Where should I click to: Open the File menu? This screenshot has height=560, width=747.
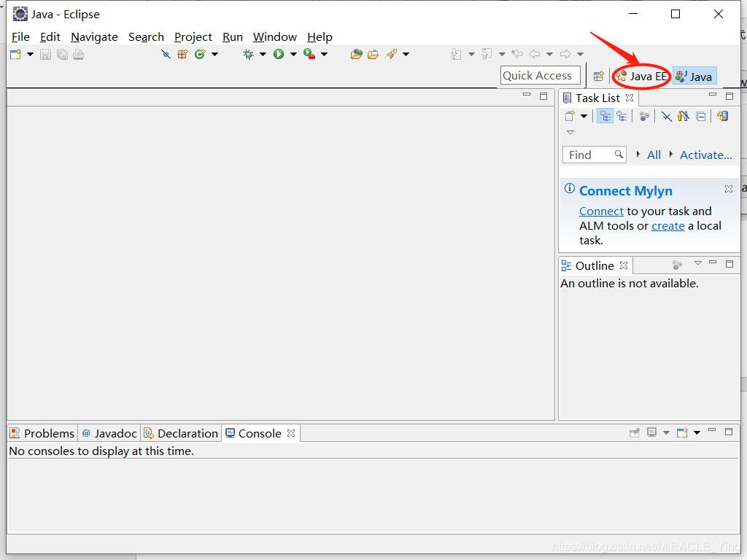[x=20, y=37]
